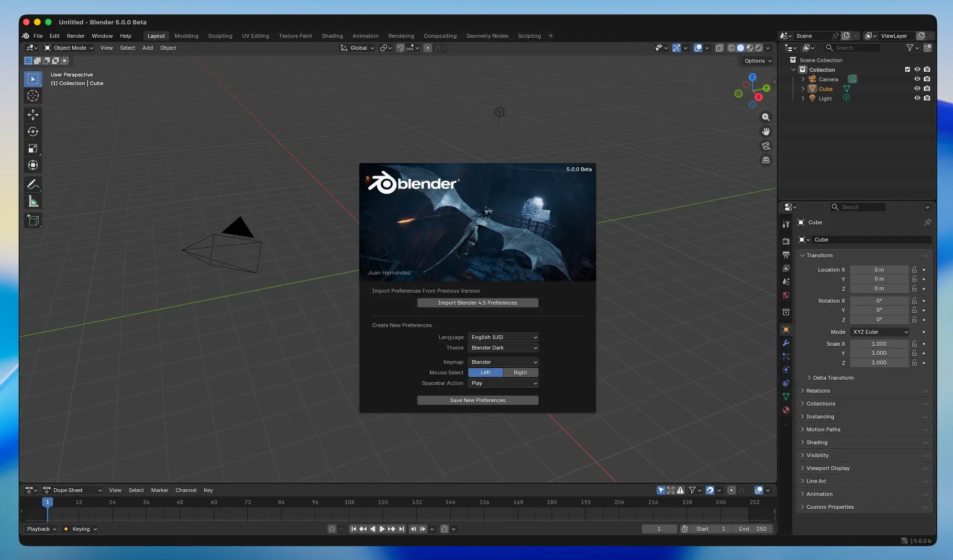Select the Scale tool icon

pos(33,149)
